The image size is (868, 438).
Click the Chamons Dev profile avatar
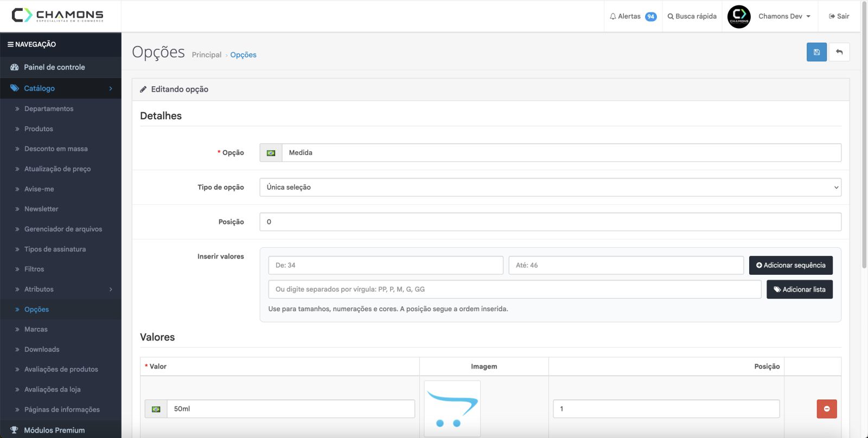click(739, 16)
